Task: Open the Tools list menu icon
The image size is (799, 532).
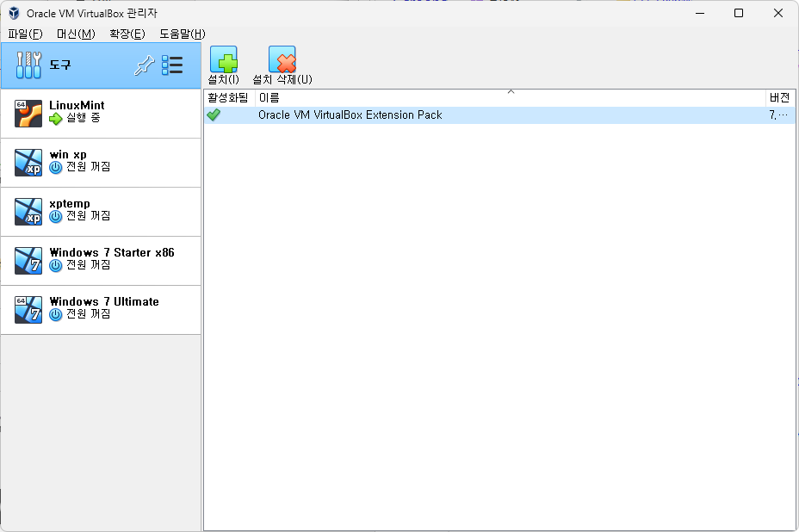Action: (172, 65)
